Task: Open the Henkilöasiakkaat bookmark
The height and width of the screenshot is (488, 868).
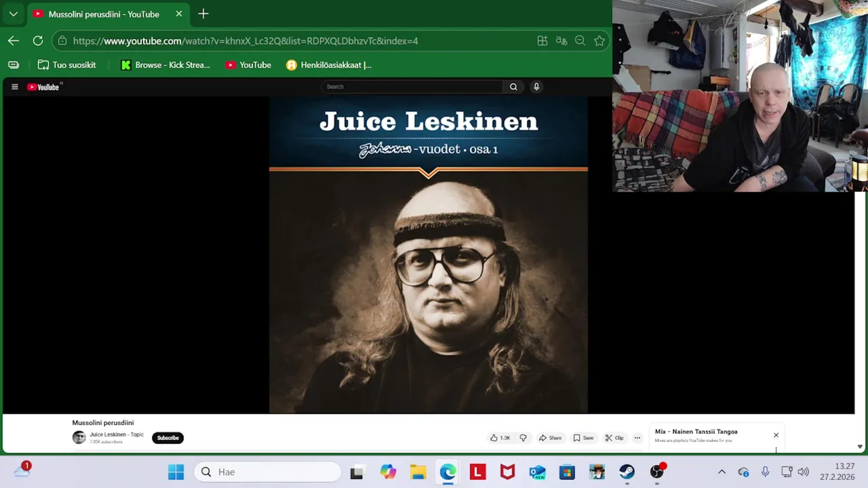Action: pos(329,65)
